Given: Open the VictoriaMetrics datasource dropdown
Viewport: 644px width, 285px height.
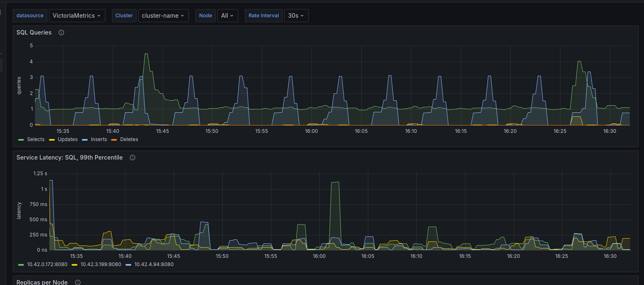Looking at the screenshot, I should click(77, 16).
